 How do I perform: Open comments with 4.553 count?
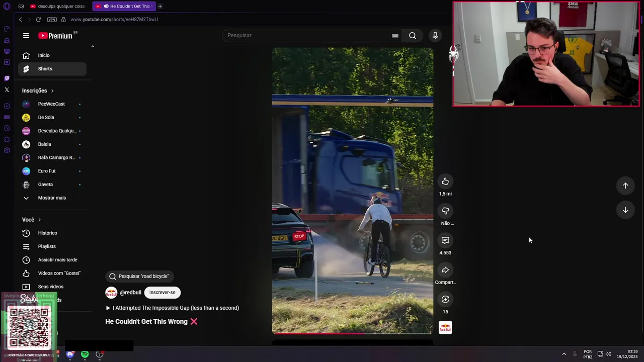[445, 240]
